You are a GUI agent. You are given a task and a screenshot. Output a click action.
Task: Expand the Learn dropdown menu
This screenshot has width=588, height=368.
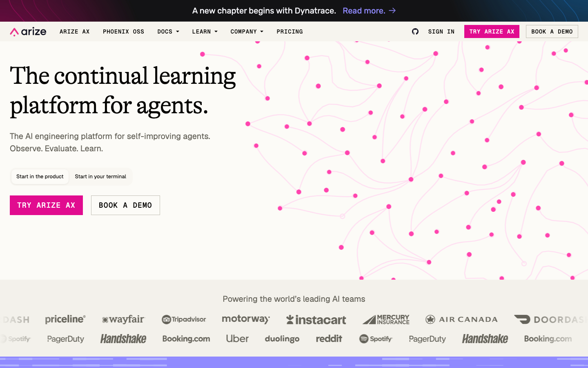click(x=205, y=31)
